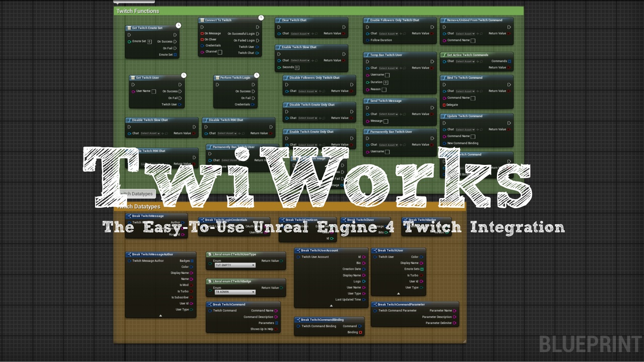Click the Duration value field on Temp Ban Twitch User
Image resolution: width=644 pixels, height=362 pixels.
[x=386, y=82]
